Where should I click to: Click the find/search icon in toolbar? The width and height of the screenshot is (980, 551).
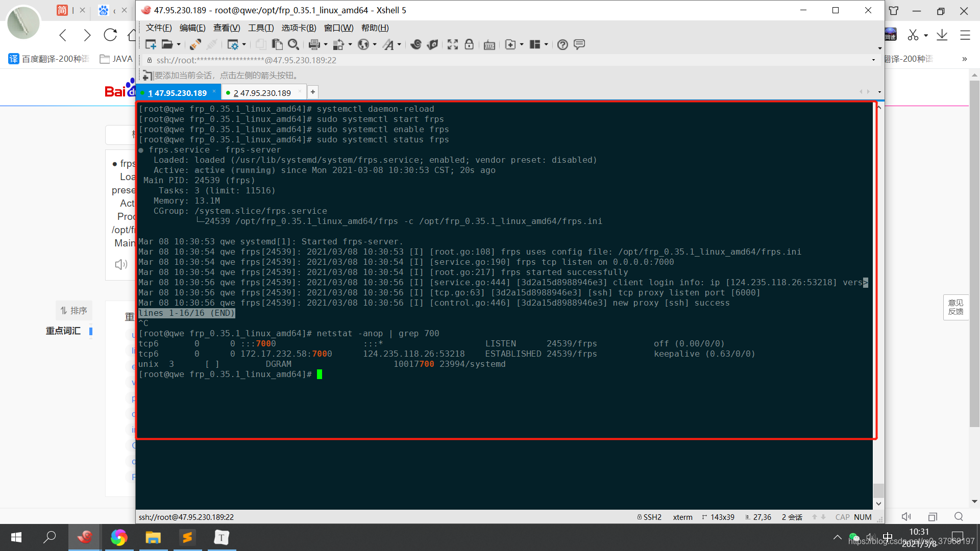point(293,44)
